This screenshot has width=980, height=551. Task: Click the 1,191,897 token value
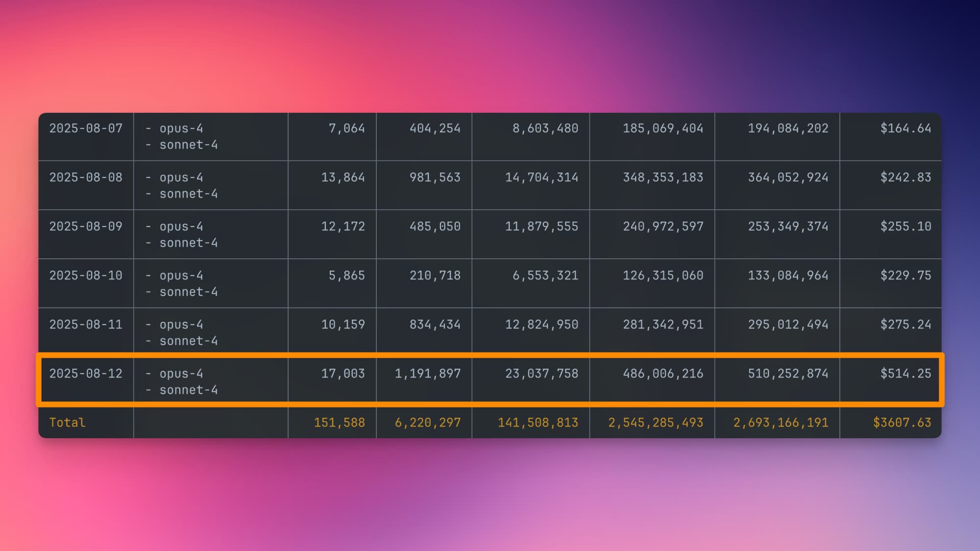point(427,374)
